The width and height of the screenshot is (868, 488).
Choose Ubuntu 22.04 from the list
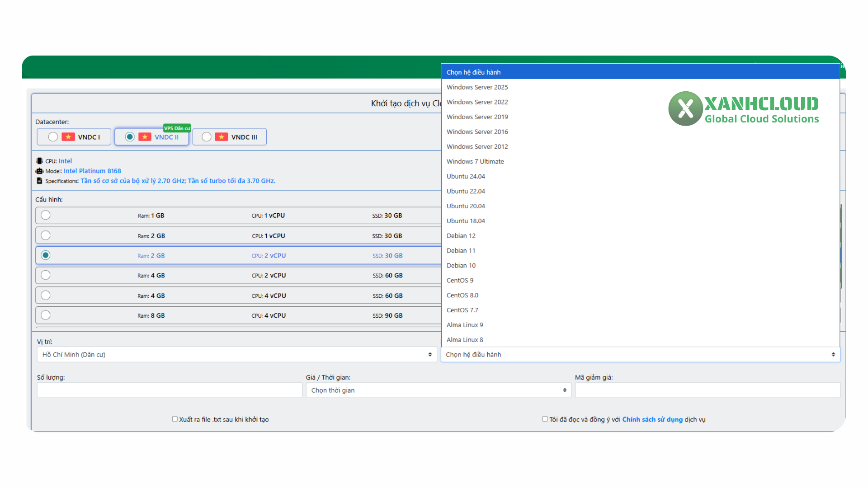click(x=466, y=191)
